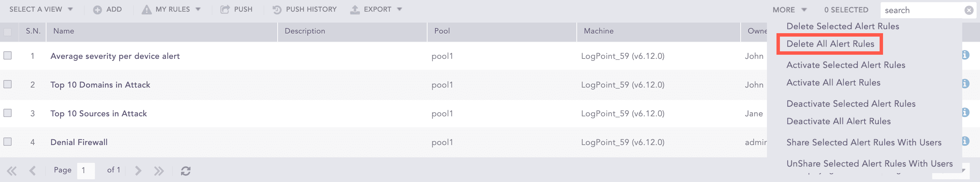
Task: Expand the Select A View dropdown
Action: point(41,10)
